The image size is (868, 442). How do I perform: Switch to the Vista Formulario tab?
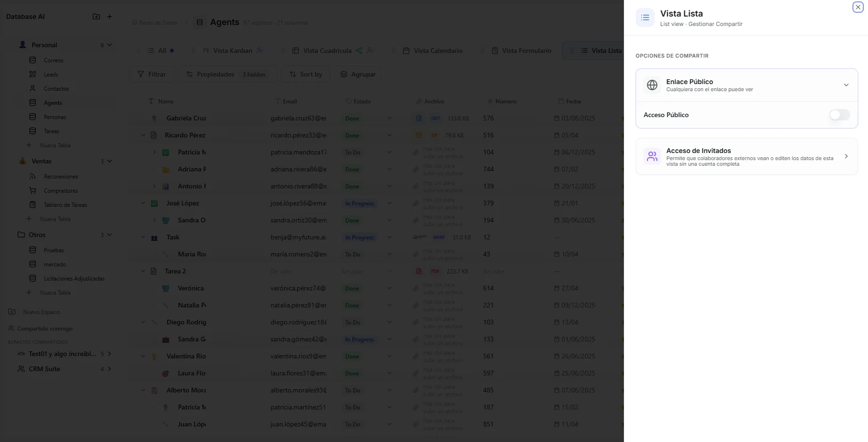(521, 51)
